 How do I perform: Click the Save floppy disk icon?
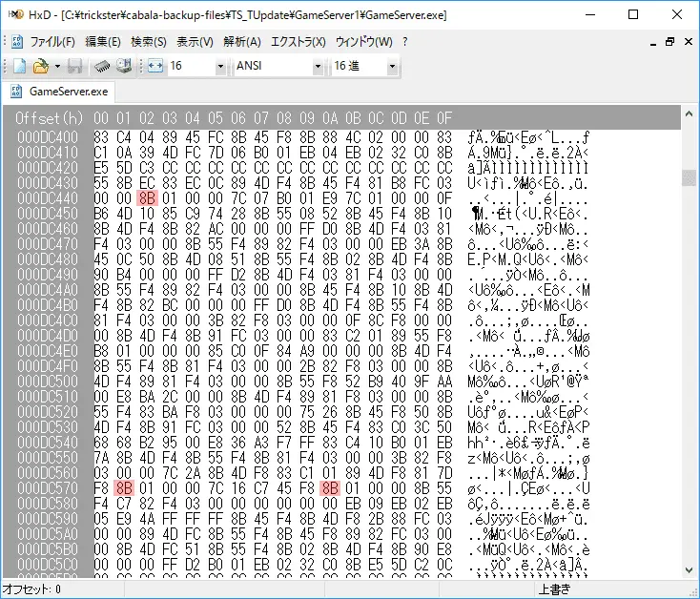[75, 66]
